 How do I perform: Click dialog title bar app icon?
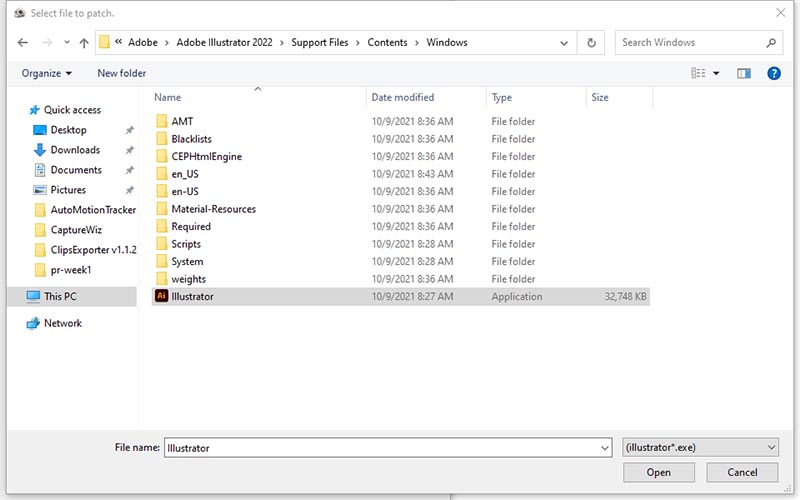coord(20,13)
